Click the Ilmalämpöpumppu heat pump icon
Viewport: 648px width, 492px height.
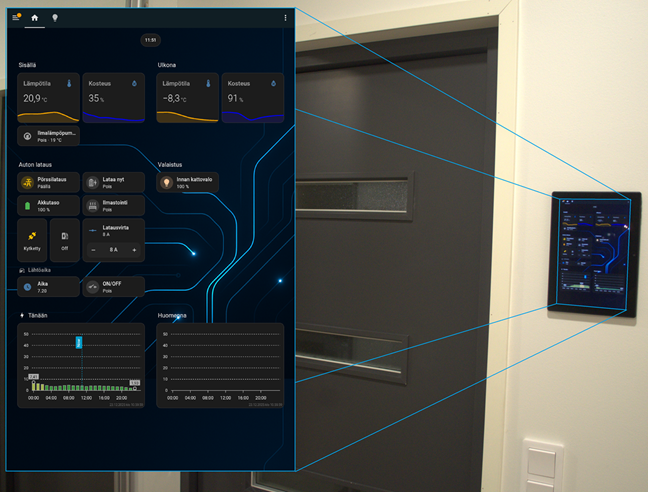click(28, 136)
